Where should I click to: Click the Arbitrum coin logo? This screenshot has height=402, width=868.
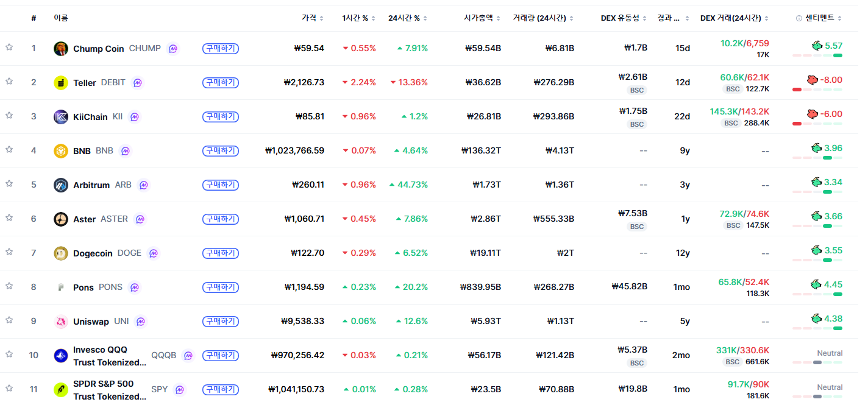[61, 185]
